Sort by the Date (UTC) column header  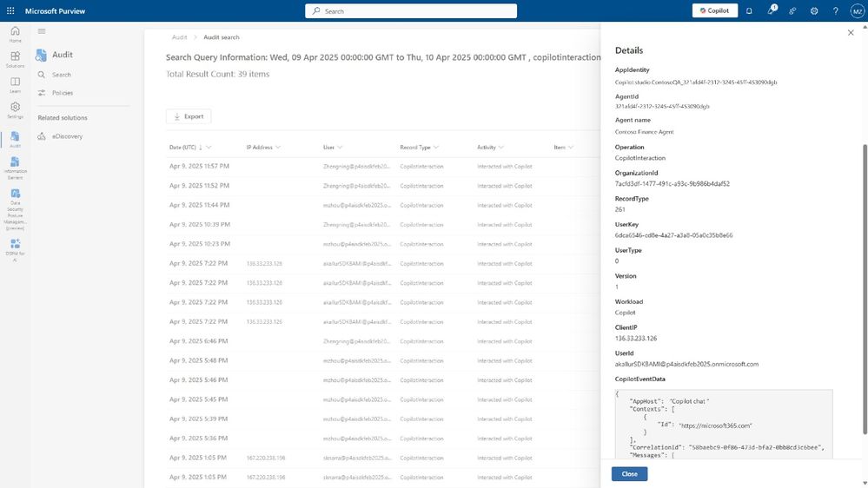pos(182,147)
